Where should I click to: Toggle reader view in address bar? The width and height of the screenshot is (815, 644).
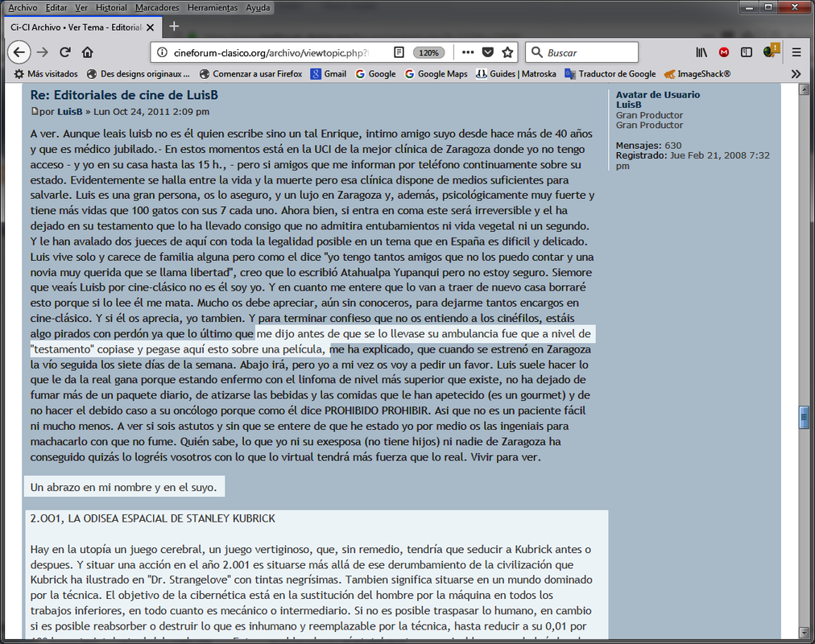tap(399, 52)
